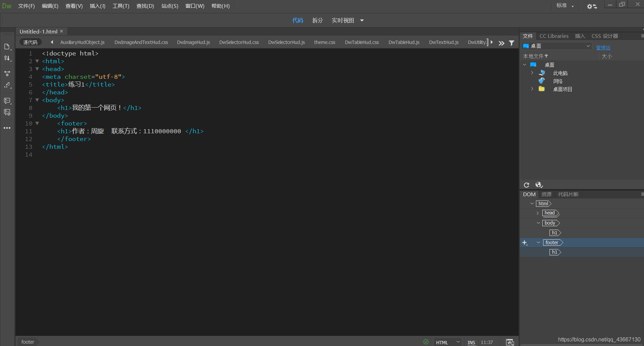Close the Untitled-1.html tab
The height and width of the screenshot is (346, 644).
pos(61,31)
